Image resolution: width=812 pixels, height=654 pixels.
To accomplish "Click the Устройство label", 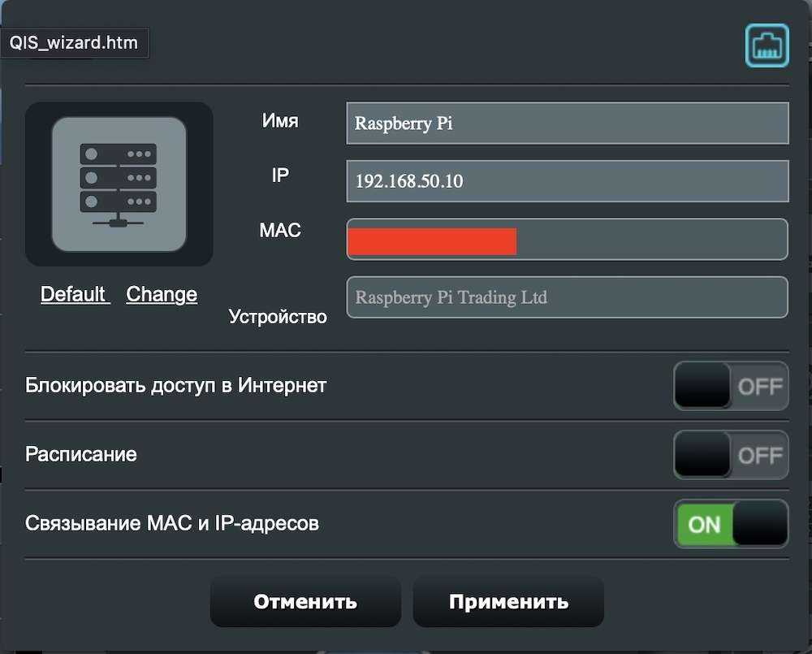I will click(278, 317).
